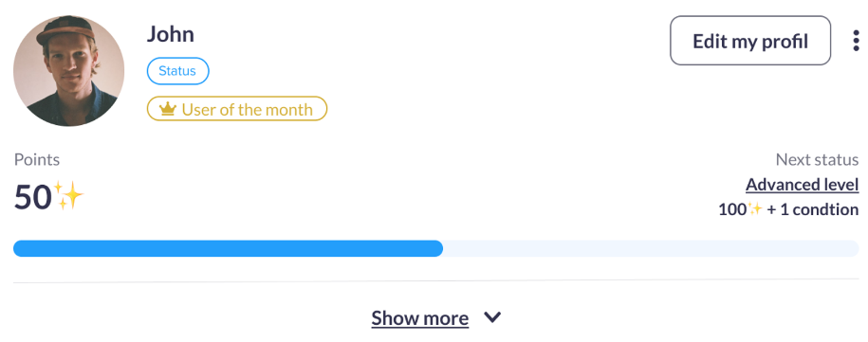Open the three-dot more options menu
868x342 pixels.
pos(856,41)
